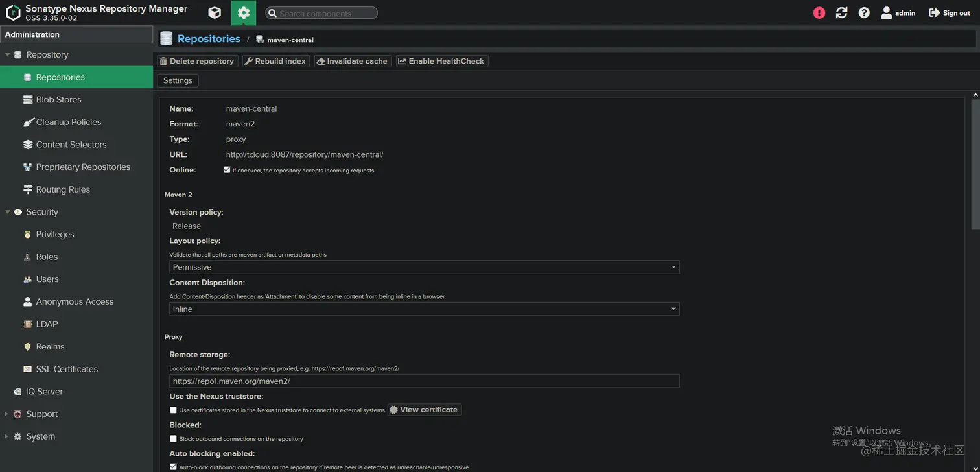Open Cleanup Policies menu item
Screen dimensions: 980x472
point(76,122)
